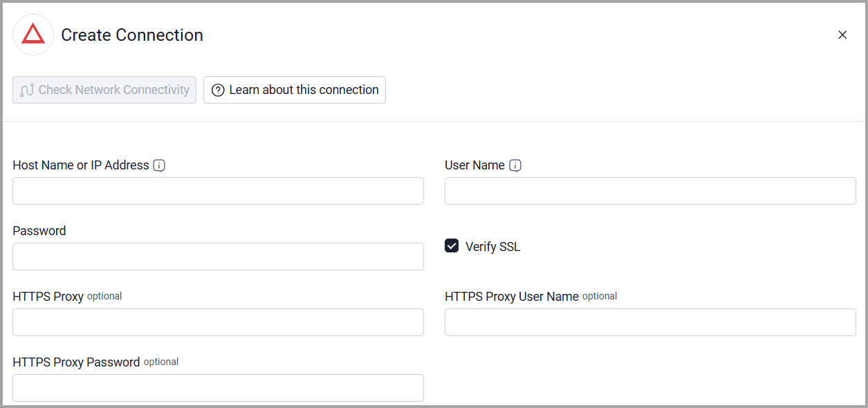The width and height of the screenshot is (868, 408).
Task: Click the question mark help icon
Action: (x=218, y=90)
